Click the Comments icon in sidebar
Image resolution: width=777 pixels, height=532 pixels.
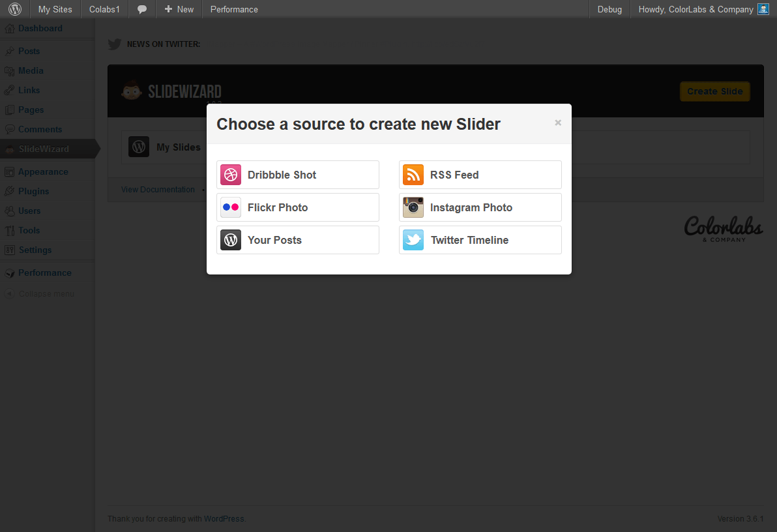click(9, 129)
